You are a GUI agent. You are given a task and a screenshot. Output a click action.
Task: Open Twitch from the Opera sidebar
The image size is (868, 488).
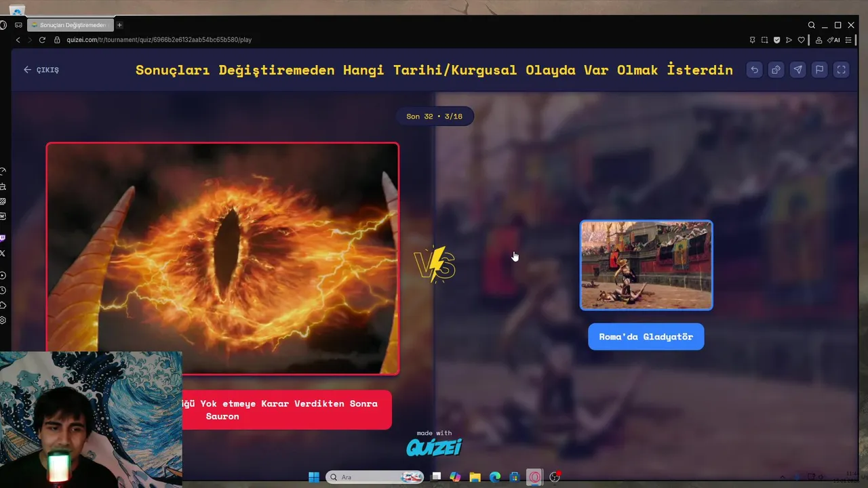coord(3,238)
